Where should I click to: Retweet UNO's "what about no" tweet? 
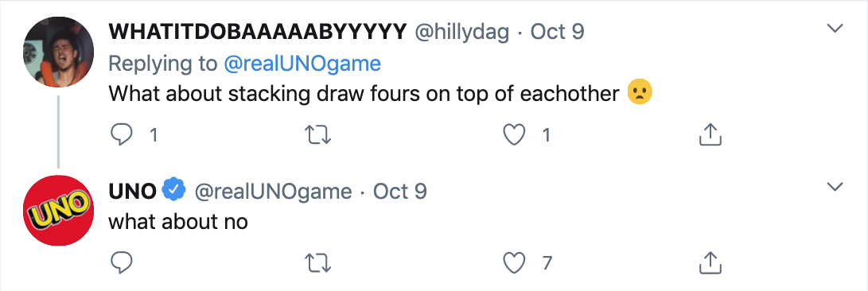click(x=318, y=262)
